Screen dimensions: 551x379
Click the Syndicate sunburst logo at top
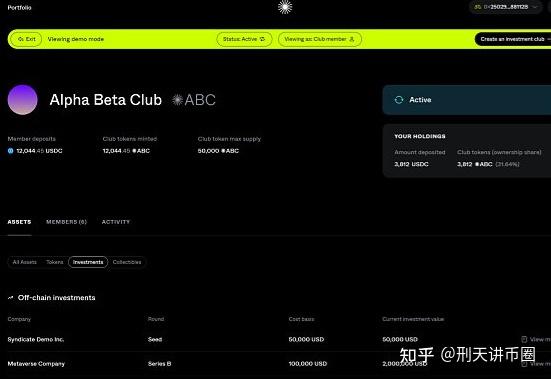285,7
